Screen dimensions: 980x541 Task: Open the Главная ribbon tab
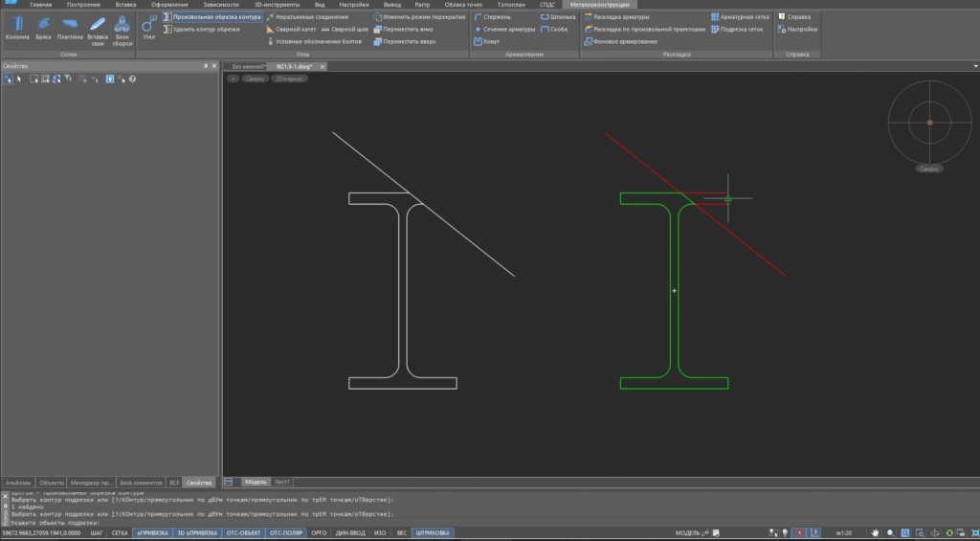point(41,5)
